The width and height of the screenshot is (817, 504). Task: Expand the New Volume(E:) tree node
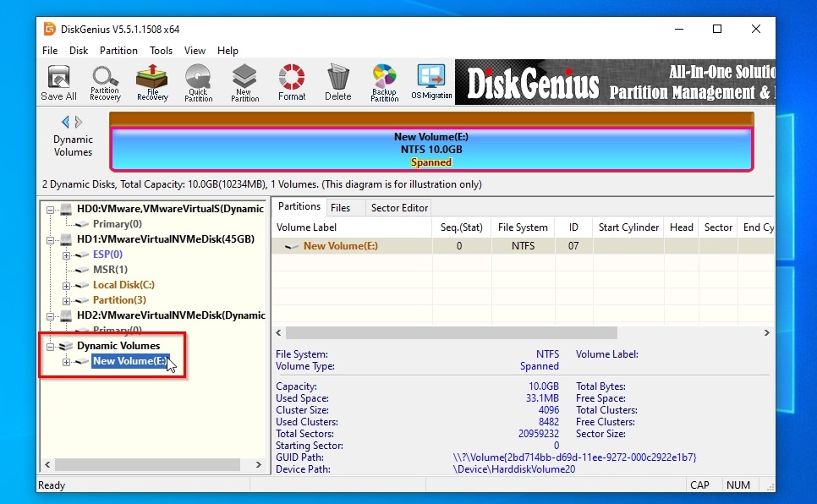click(67, 362)
